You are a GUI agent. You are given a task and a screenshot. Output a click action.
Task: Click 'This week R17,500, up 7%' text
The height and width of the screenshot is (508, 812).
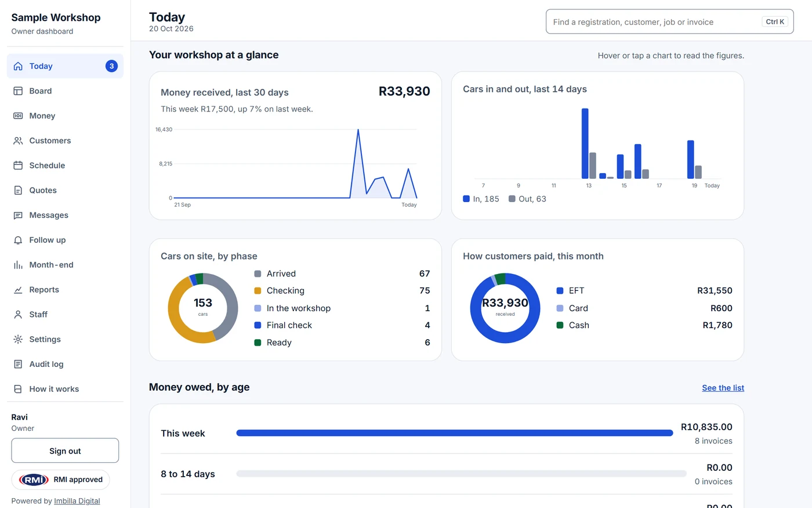tap(237, 109)
